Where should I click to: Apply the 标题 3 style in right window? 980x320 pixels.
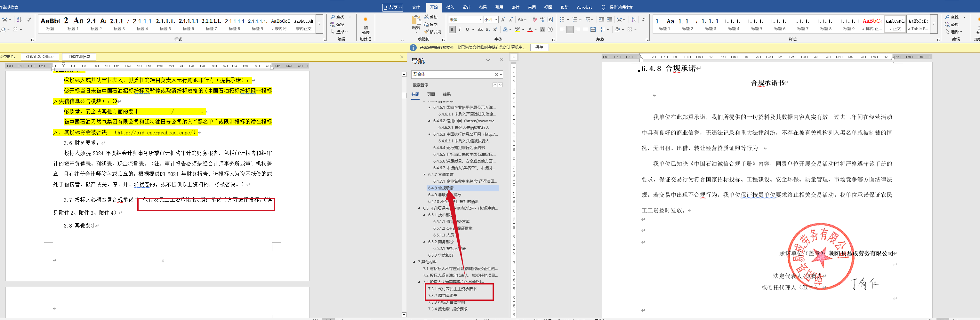(710, 24)
